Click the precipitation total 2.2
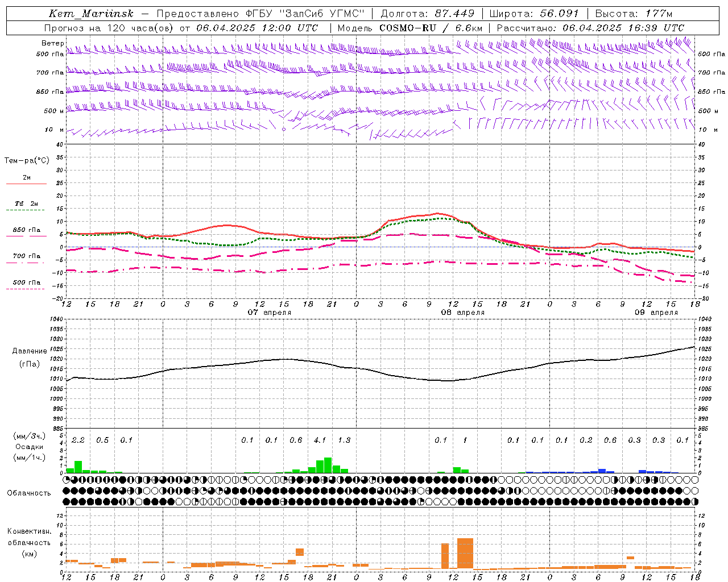This screenshot has height=582, width=728. pos(78,440)
